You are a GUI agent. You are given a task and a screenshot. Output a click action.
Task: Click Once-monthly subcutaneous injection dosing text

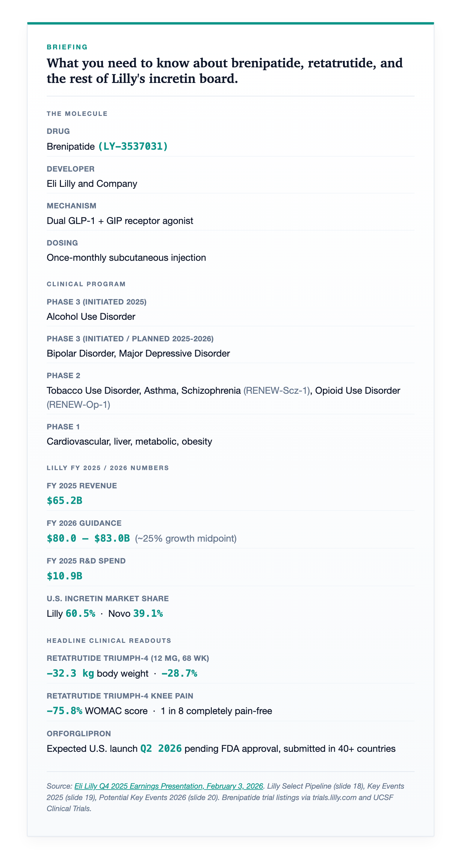(x=126, y=257)
